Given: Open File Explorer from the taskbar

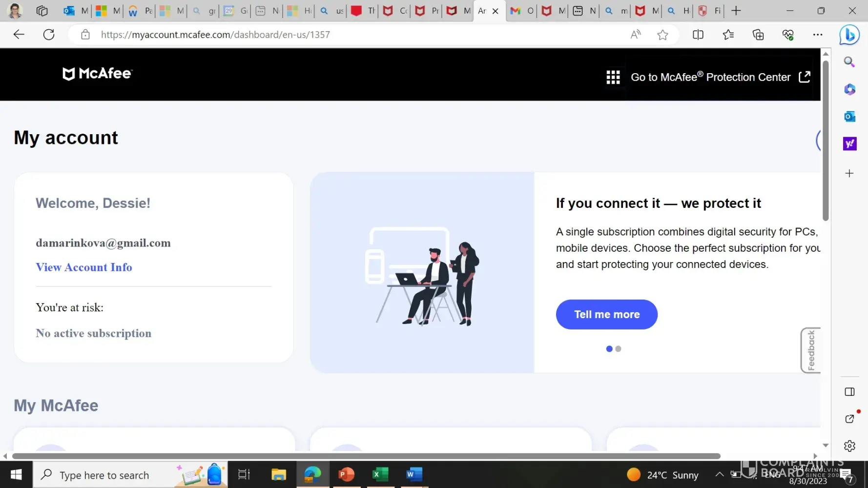Looking at the screenshot, I should [x=279, y=475].
